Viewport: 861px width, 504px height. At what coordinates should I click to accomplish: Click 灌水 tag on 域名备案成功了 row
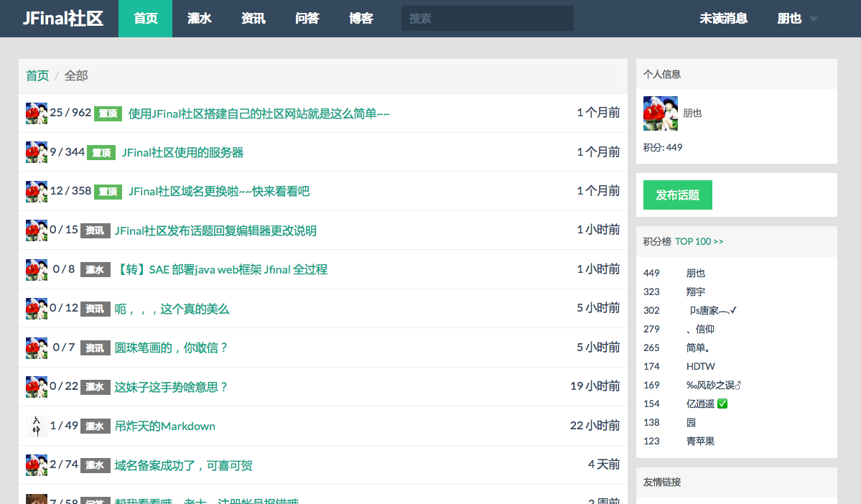click(95, 465)
